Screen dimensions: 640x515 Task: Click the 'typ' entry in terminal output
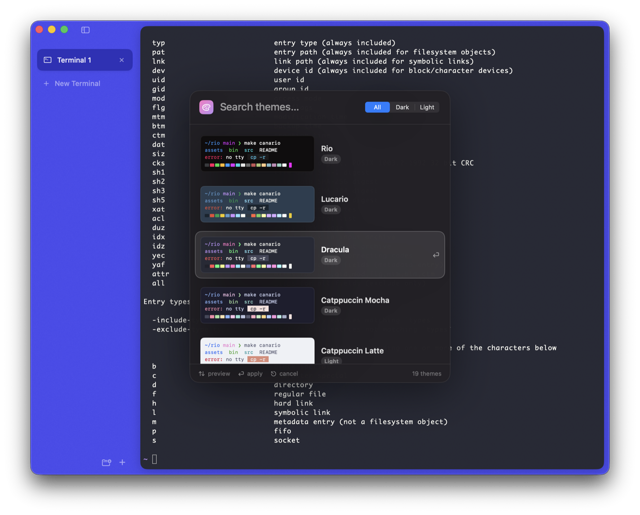(x=158, y=43)
